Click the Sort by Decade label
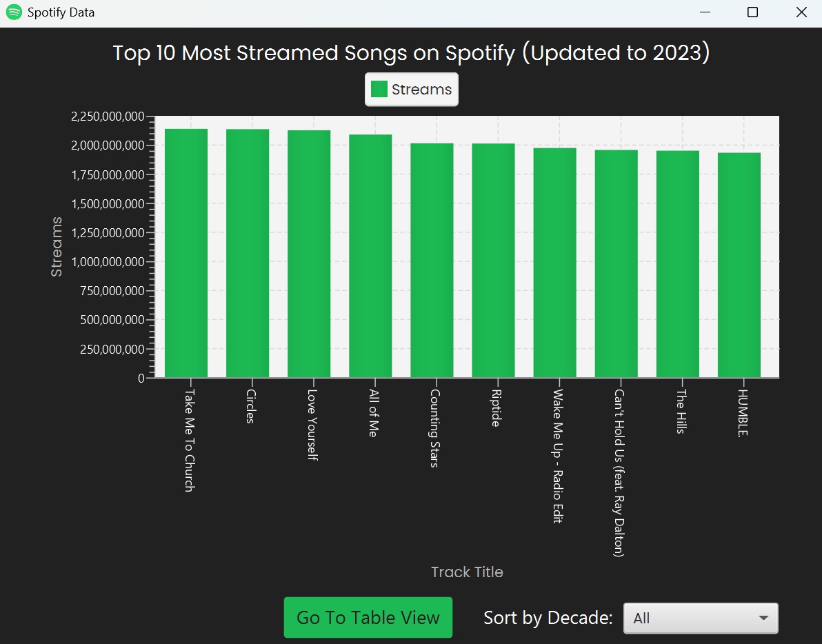The width and height of the screenshot is (822, 644). (x=547, y=618)
